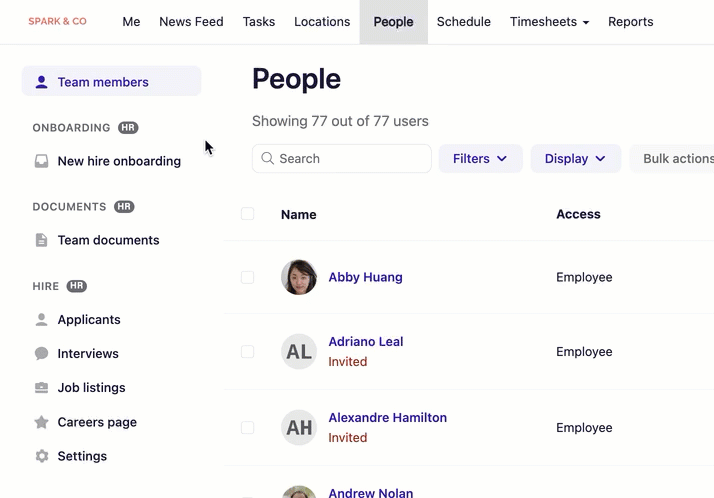Click the Applicants person icon
The image size is (714, 498).
[x=41, y=320]
